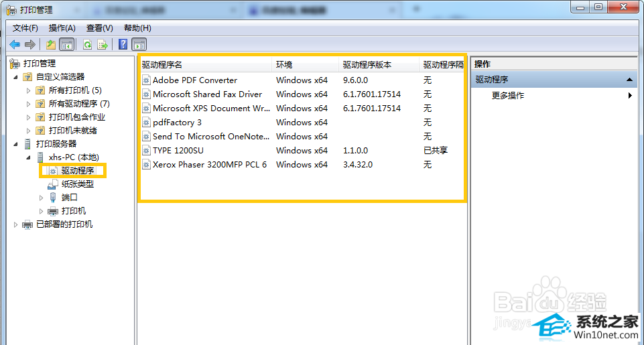Click the 已共享 cell for TYPE 1200SU

(x=436, y=150)
